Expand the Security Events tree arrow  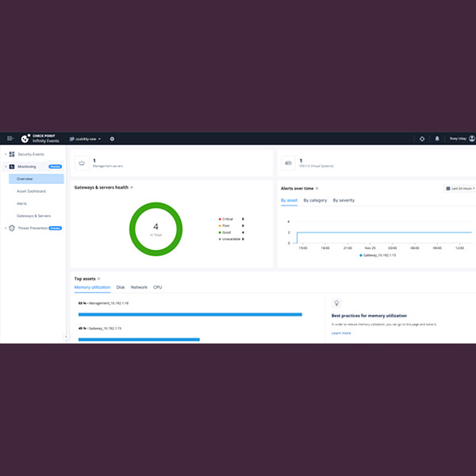(6, 154)
